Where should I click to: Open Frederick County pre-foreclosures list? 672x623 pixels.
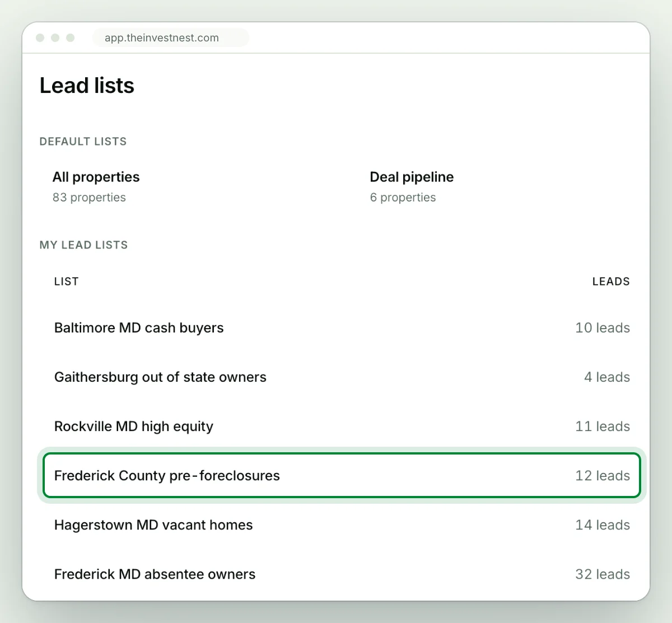point(342,475)
